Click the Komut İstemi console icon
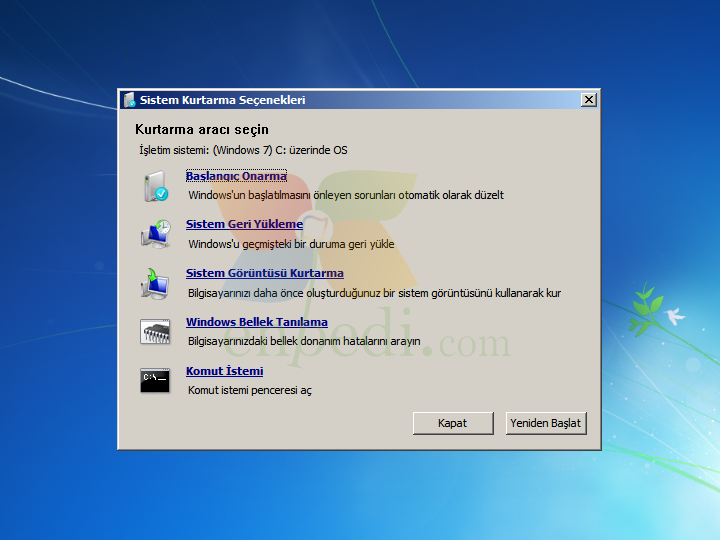This screenshot has width=720, height=540. coord(155,381)
